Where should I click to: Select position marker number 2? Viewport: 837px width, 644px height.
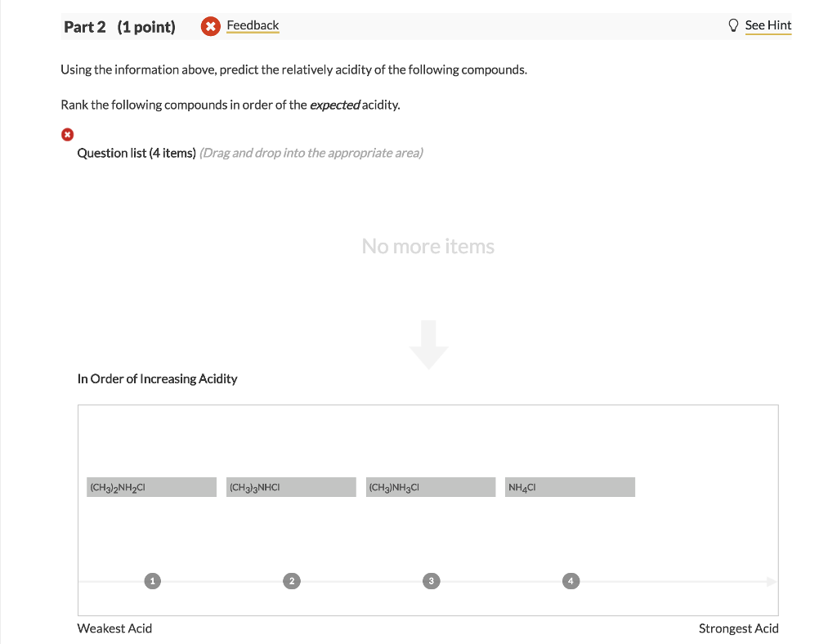(x=290, y=581)
